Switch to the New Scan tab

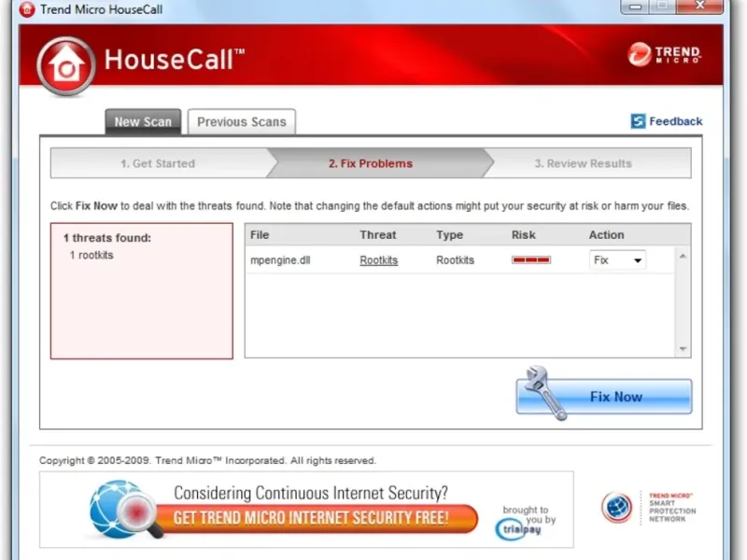coord(143,122)
